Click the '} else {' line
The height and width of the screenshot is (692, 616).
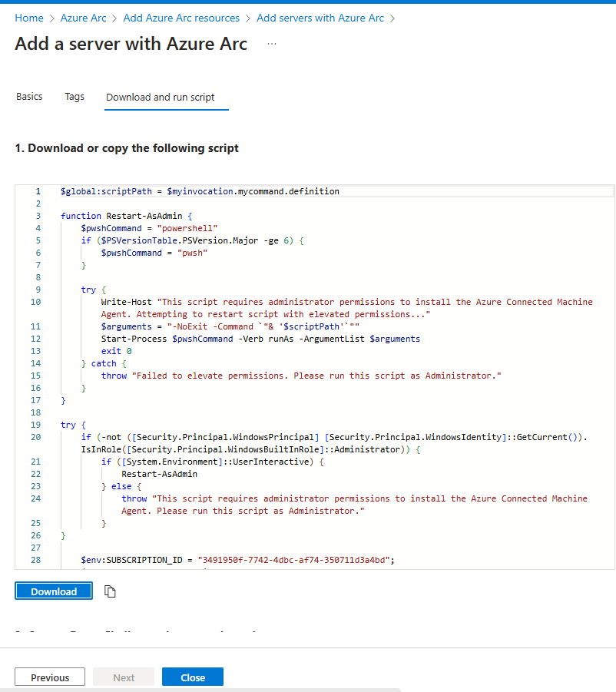coord(121,486)
